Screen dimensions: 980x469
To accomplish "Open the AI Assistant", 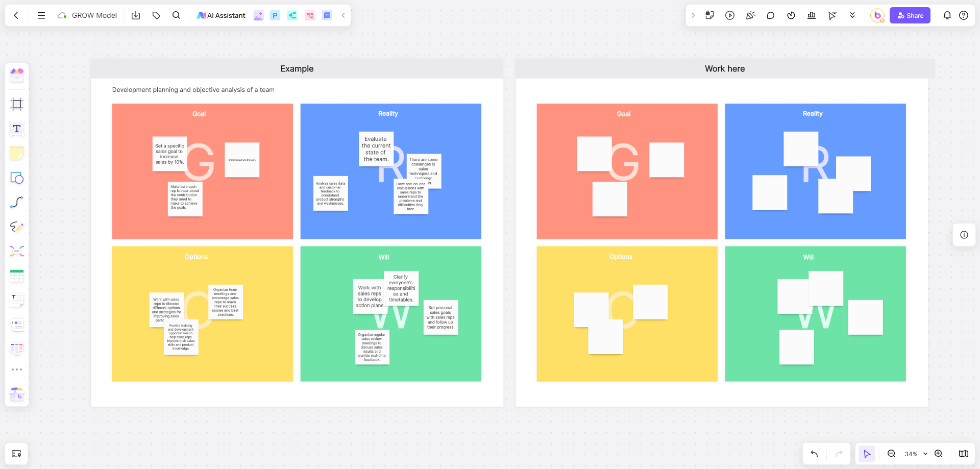I will coord(221,15).
